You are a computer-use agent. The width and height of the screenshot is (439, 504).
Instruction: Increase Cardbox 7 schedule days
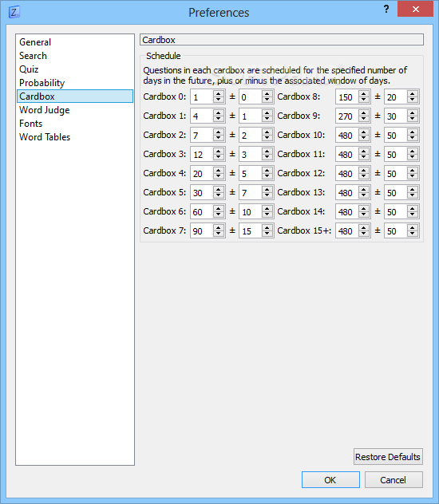[219, 227]
